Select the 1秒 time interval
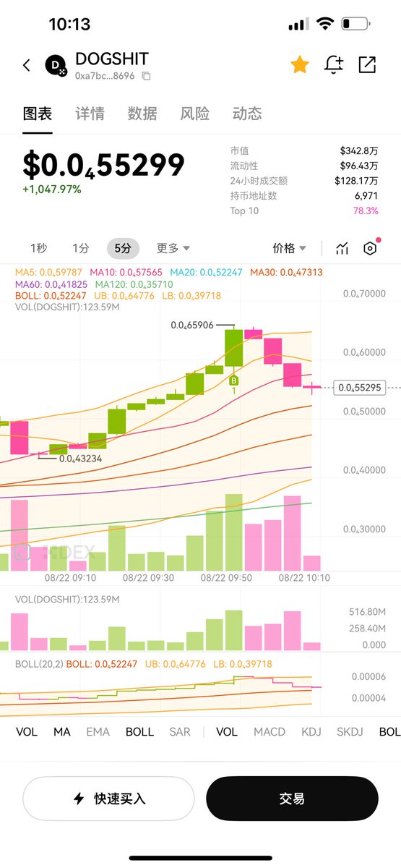Viewport: 401px width, 868px height. pos(38,248)
